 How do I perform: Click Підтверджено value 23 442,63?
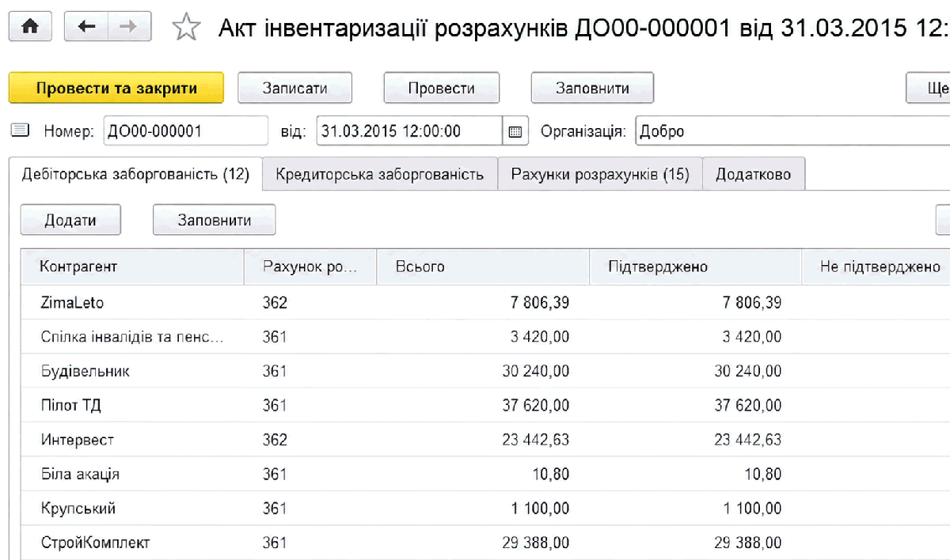pos(747,440)
